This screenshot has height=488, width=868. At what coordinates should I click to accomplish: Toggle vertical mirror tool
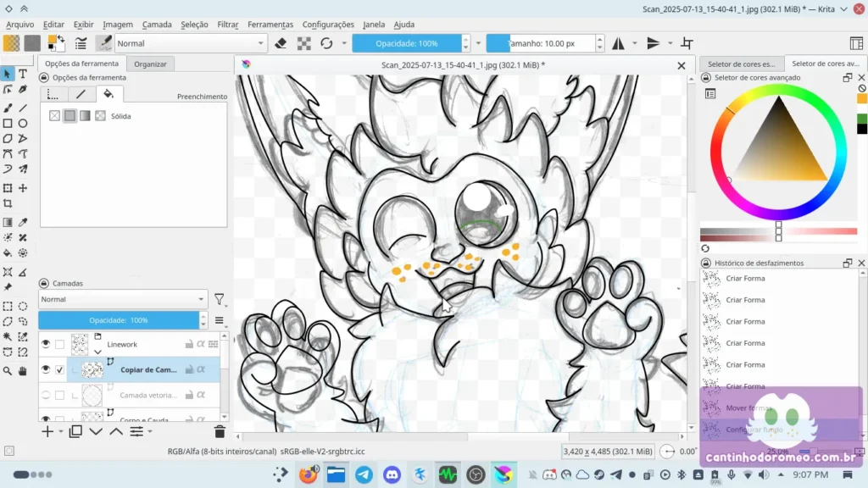[x=654, y=43]
